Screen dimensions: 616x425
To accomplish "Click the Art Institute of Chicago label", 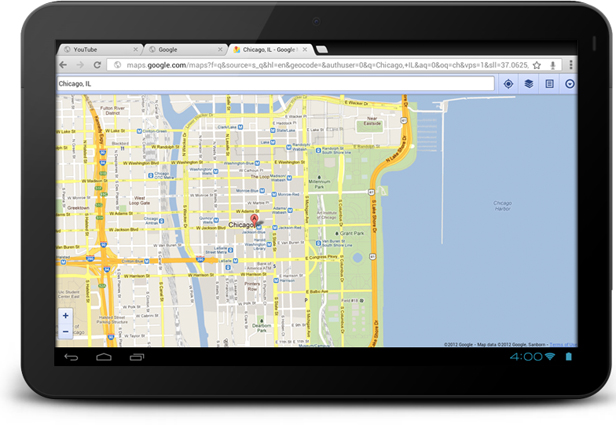I will click(x=327, y=215).
